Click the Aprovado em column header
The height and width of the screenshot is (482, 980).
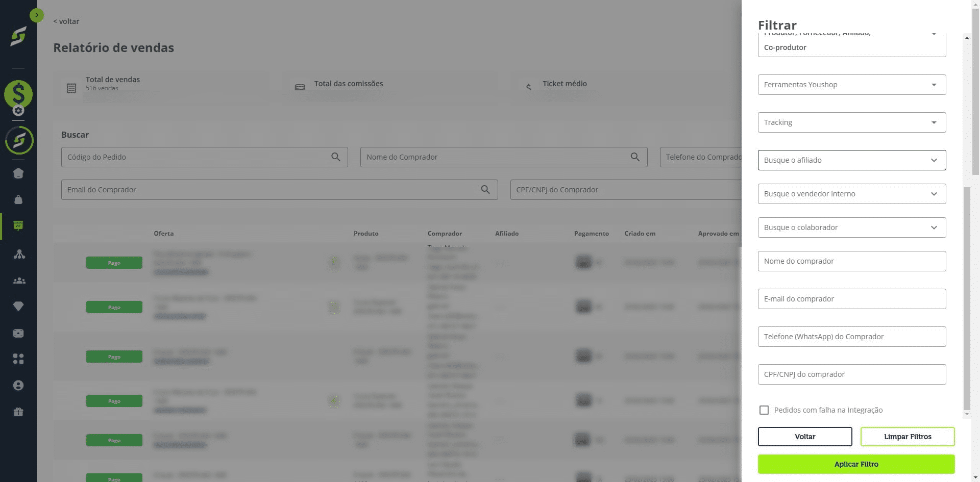(719, 234)
